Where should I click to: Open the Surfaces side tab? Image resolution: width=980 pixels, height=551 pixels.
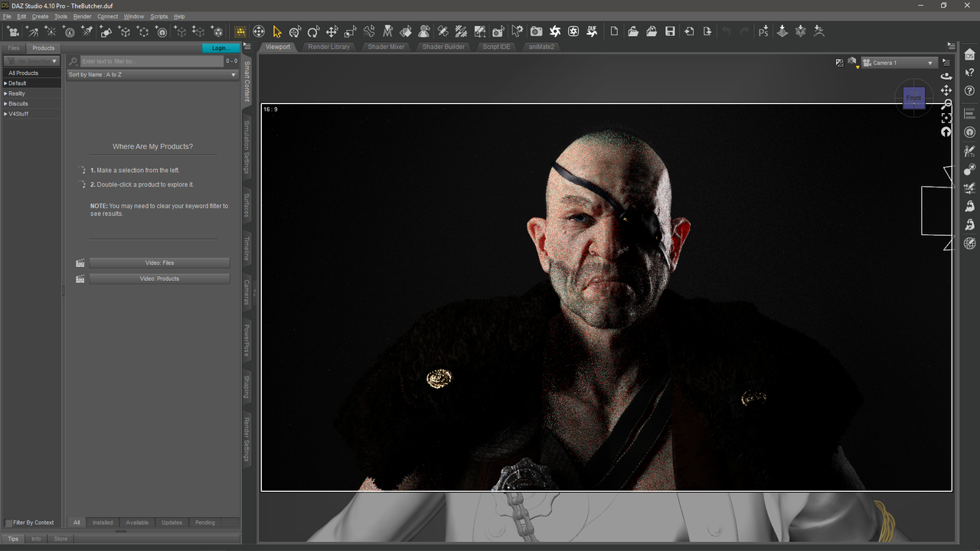pos(247,205)
